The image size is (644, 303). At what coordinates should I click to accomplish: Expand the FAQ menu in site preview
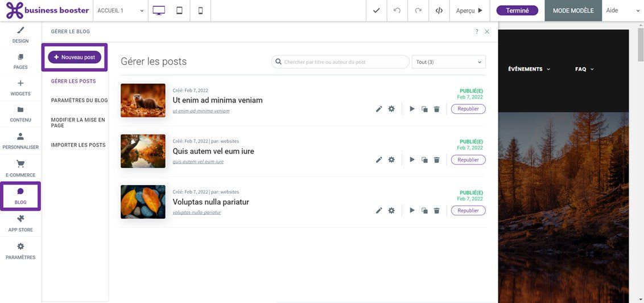584,69
